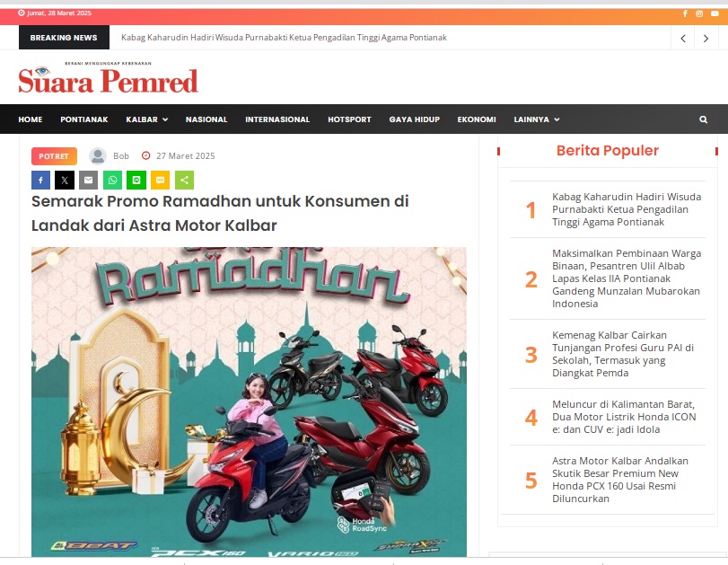This screenshot has width=728, height=565.
Task: Expand the Lainnya dropdown menu
Action: pos(536,119)
